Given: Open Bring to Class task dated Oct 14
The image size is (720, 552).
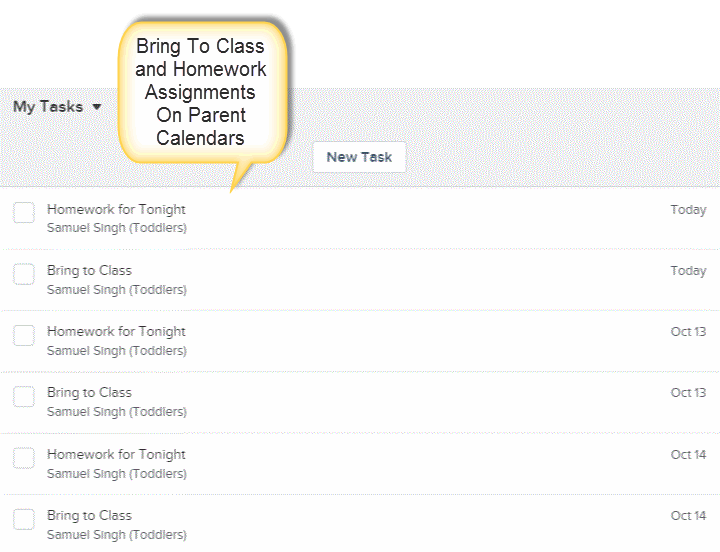Looking at the screenshot, I should 89,515.
